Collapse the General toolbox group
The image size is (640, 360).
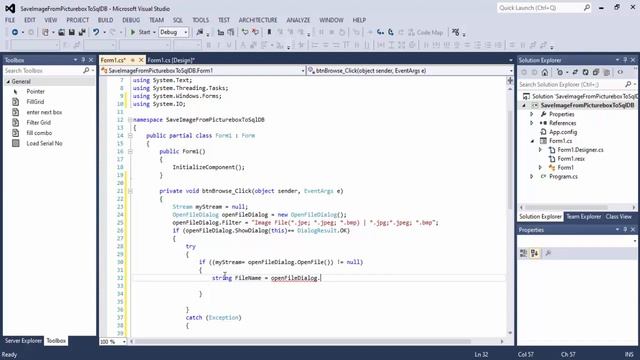[8, 82]
